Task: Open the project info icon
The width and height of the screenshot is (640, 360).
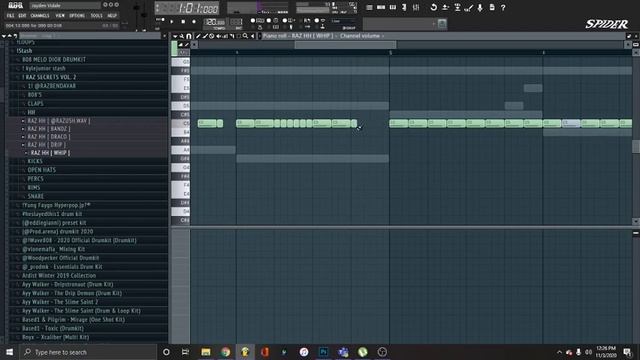Action: pyautogui.click(x=492, y=7)
